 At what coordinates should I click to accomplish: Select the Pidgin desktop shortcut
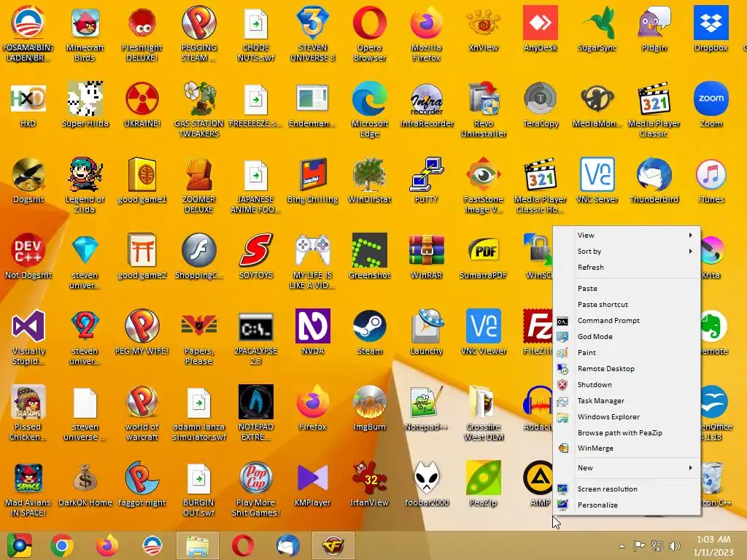coord(654,28)
